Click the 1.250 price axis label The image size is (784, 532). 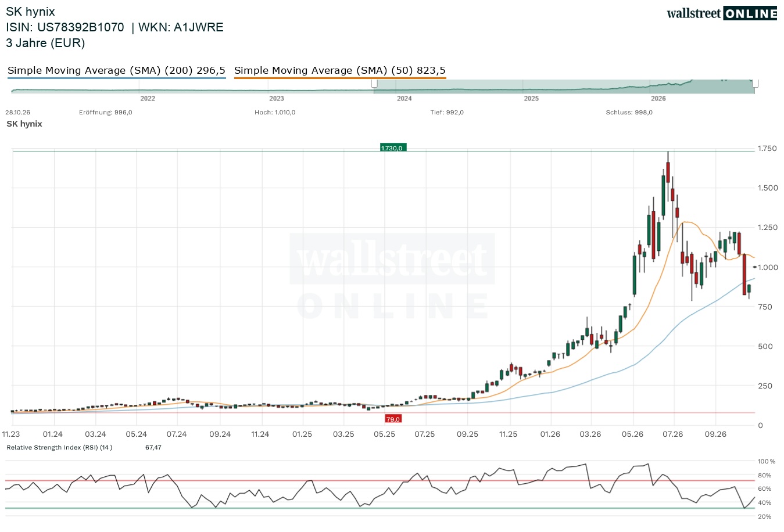click(x=768, y=227)
